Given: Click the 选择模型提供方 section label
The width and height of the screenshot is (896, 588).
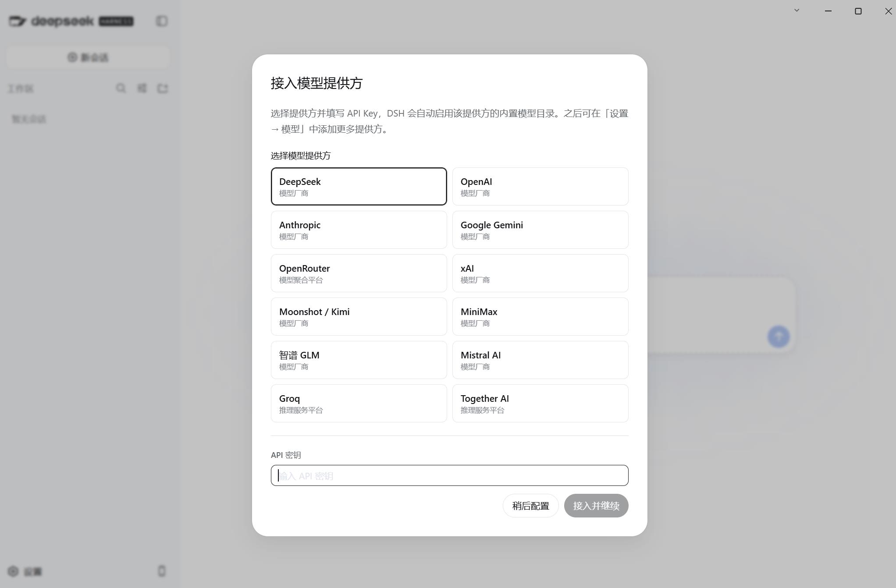Looking at the screenshot, I should pos(301,156).
